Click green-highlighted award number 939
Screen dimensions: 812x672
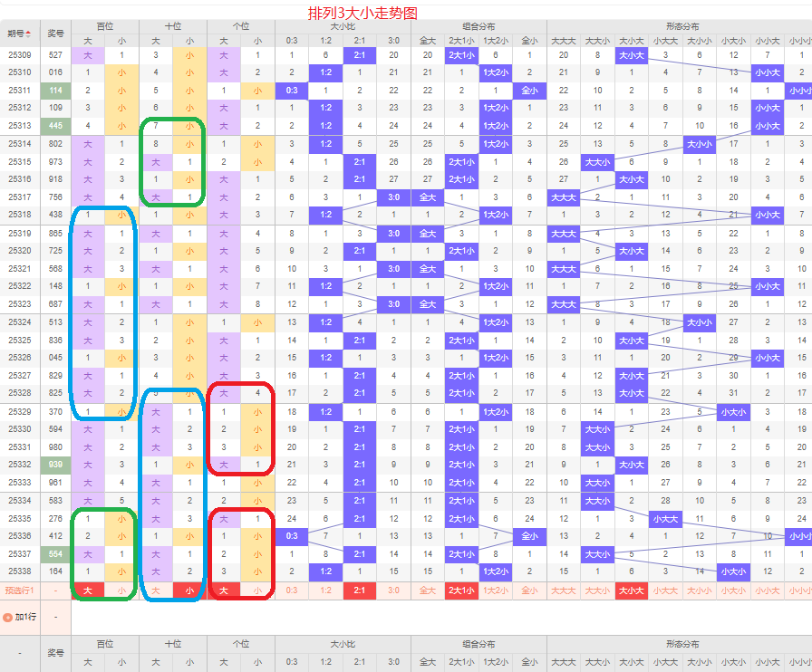[x=55, y=465]
